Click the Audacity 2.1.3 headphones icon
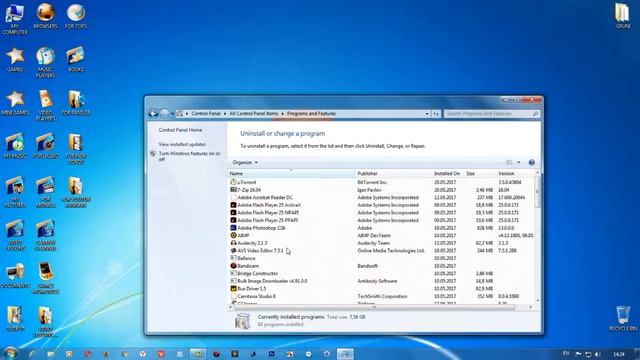Image resolution: width=640 pixels, height=360 pixels. 233,243
